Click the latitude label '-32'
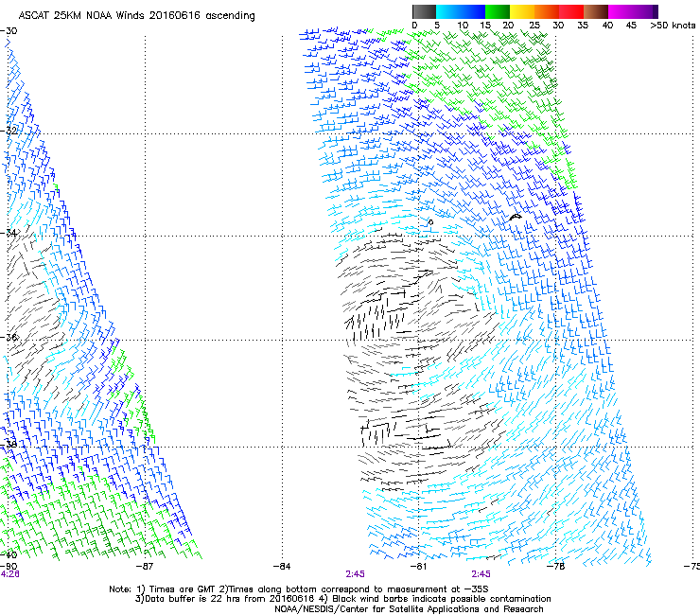 click(x=9, y=131)
